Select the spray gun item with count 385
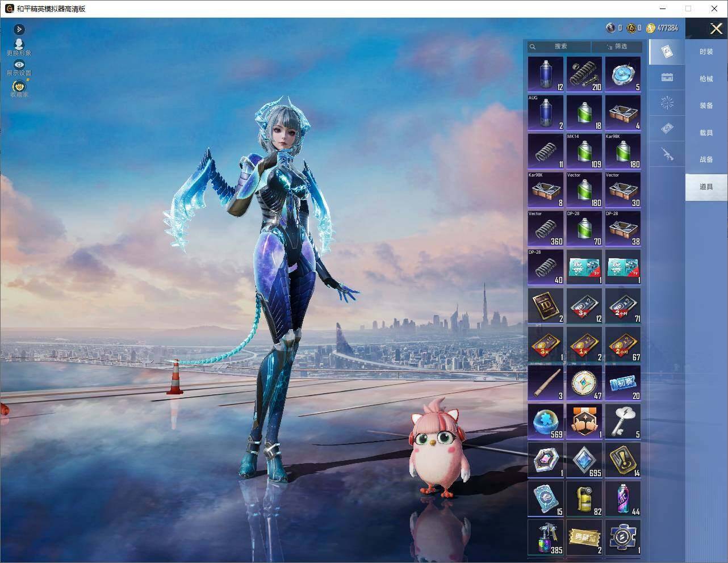 [x=546, y=537]
